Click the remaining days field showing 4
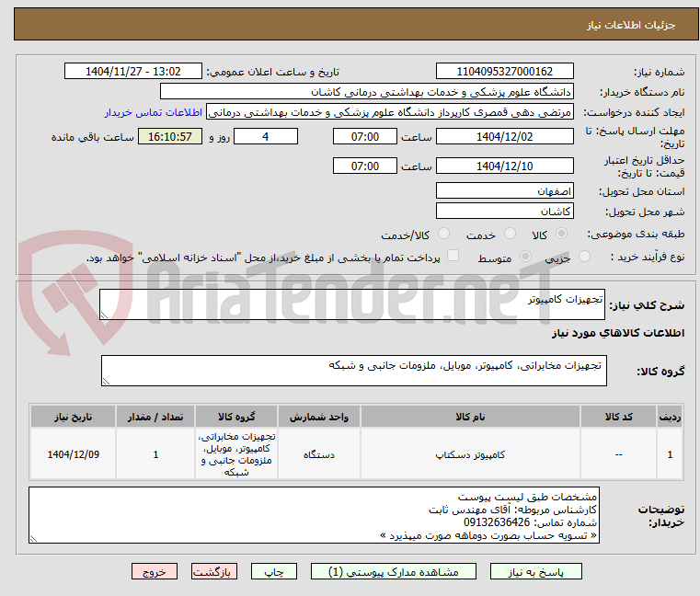 (266, 137)
